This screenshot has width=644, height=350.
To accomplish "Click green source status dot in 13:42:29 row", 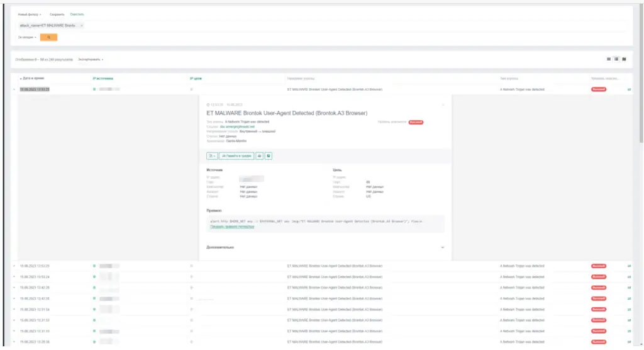I will pos(94,288).
